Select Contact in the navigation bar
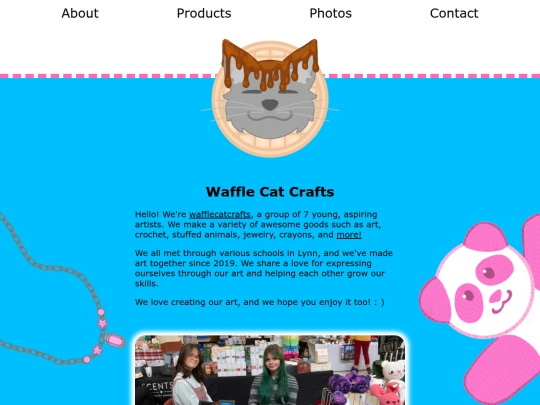Viewport: 540px width, 405px height. pyautogui.click(x=454, y=13)
